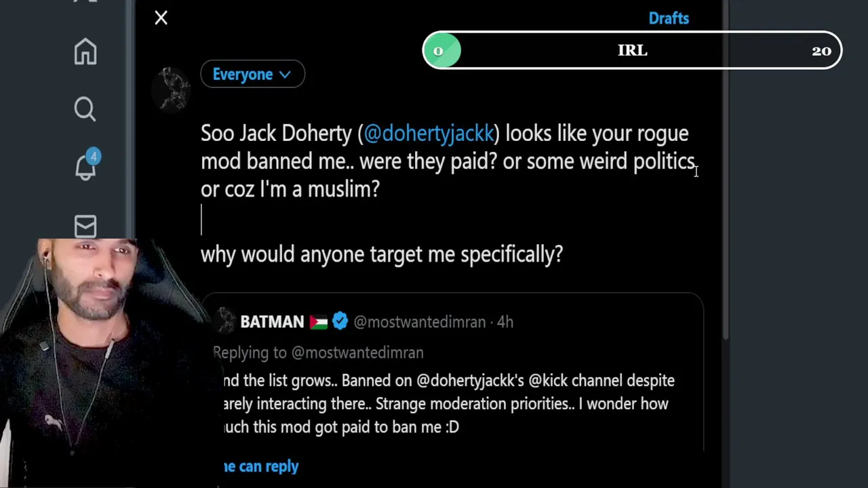Click the chevron arrow next to Everyone

pyautogui.click(x=285, y=75)
